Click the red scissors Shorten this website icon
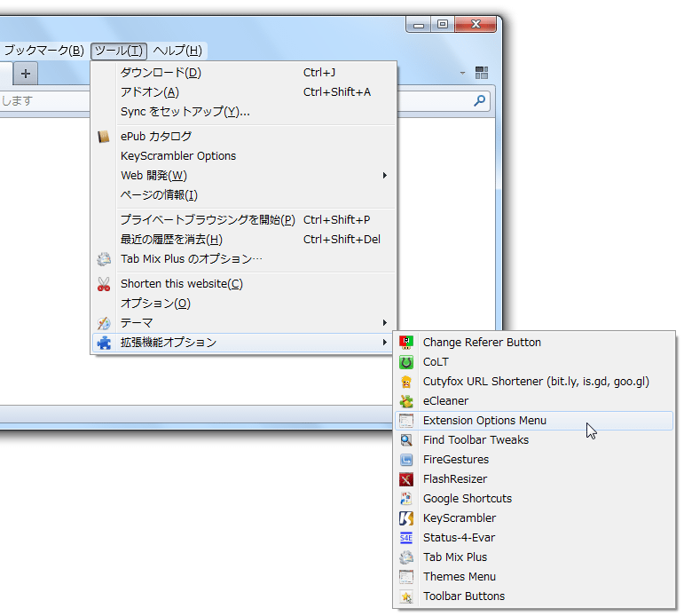This screenshot has width=684, height=616. (104, 284)
